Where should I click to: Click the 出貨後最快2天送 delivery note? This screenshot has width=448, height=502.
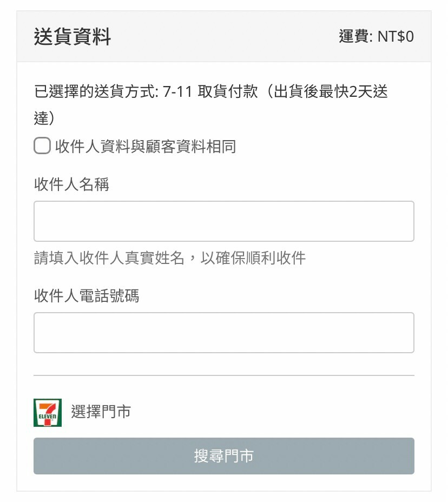tap(330, 91)
